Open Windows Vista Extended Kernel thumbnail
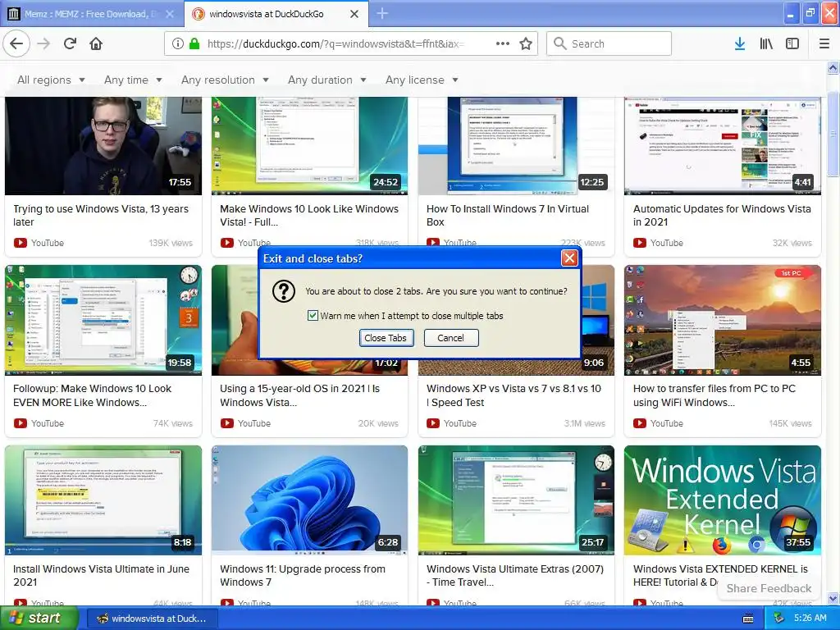The width and height of the screenshot is (840, 630). (722, 500)
